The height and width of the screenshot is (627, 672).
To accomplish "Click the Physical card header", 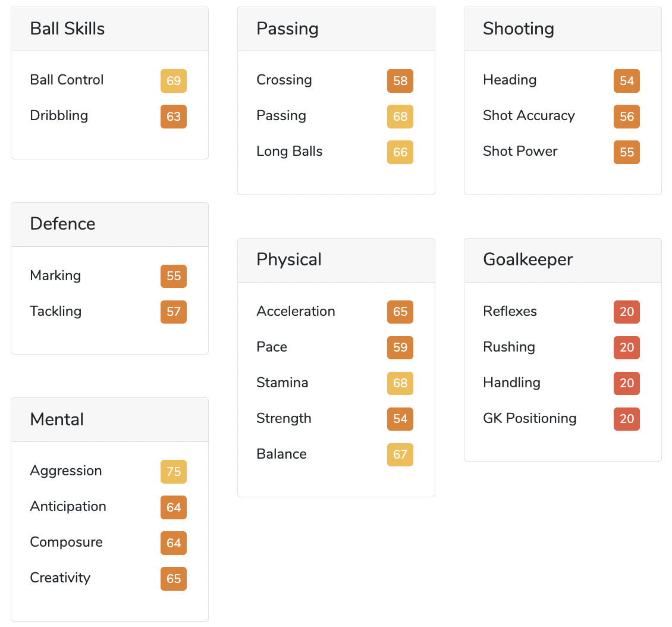I will (336, 260).
